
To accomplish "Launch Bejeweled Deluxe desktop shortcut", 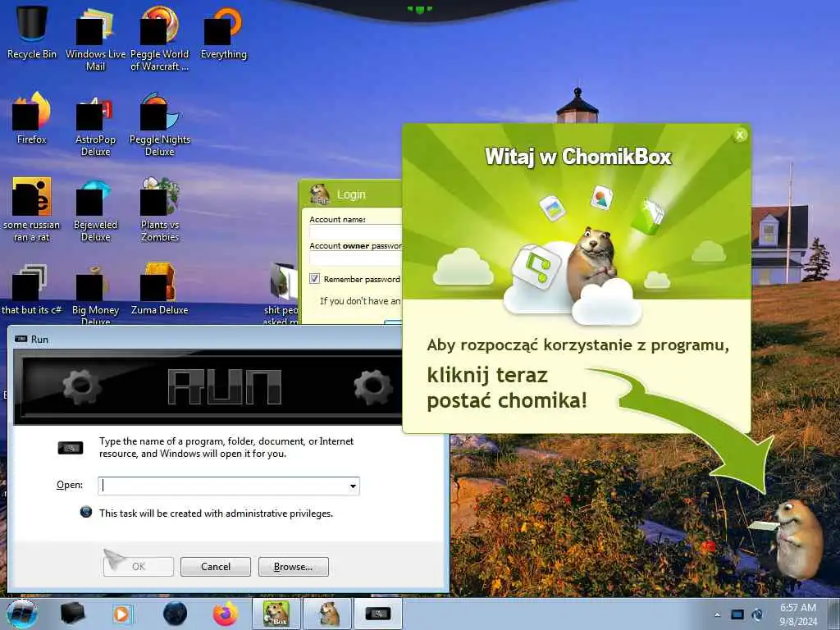I will (x=95, y=208).
